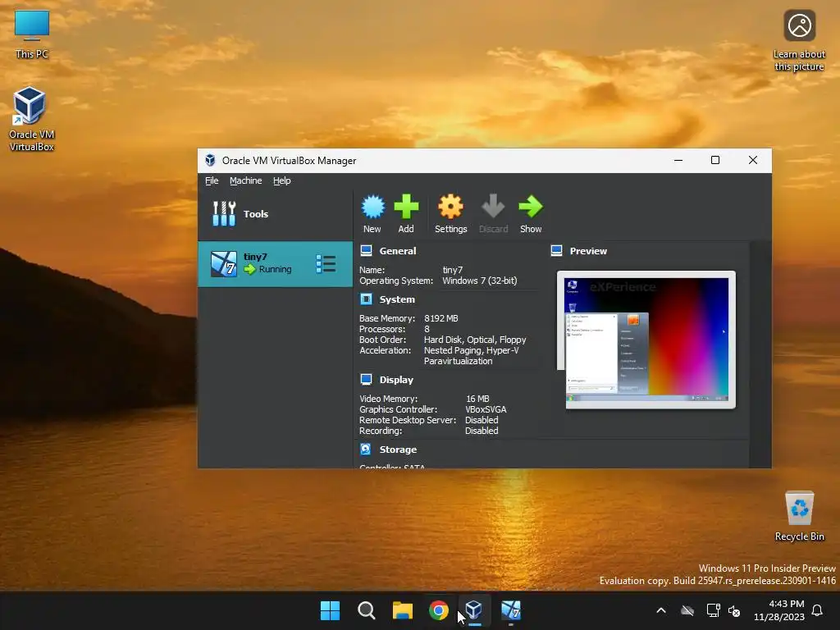
Task: Select the Recording 'Disabled' value
Action: tap(482, 431)
